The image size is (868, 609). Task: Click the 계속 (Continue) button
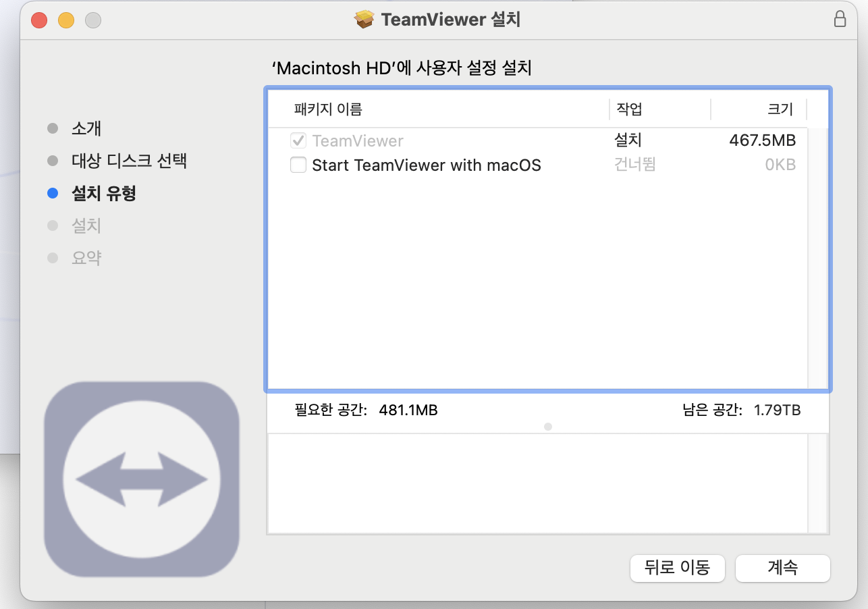coord(782,568)
